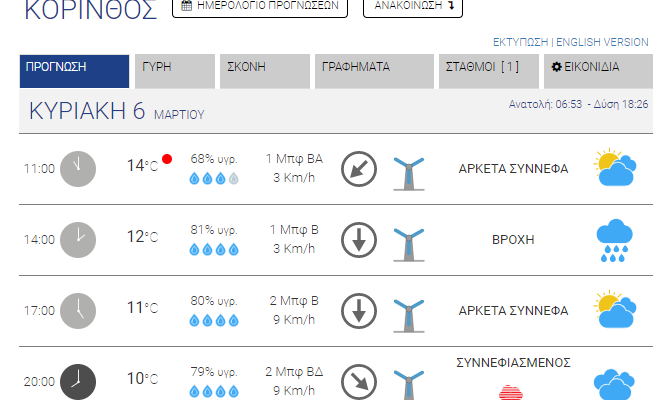Click the clock icon for 20:00
The width and height of the screenshot is (669, 400).
point(78,382)
